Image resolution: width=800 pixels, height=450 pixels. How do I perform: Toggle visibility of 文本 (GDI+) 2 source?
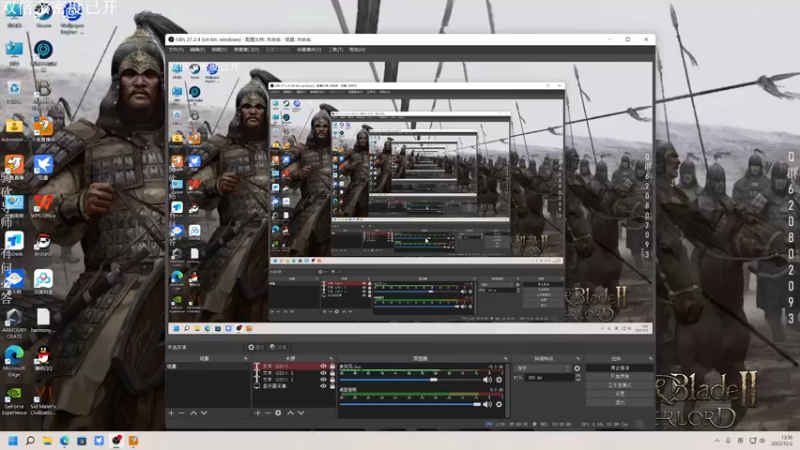pyautogui.click(x=323, y=380)
